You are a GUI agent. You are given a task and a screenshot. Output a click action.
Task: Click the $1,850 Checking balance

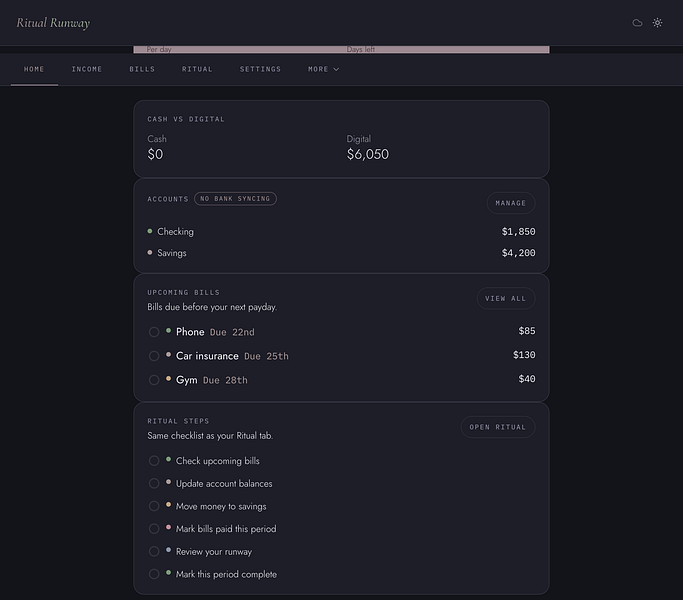[x=518, y=231]
